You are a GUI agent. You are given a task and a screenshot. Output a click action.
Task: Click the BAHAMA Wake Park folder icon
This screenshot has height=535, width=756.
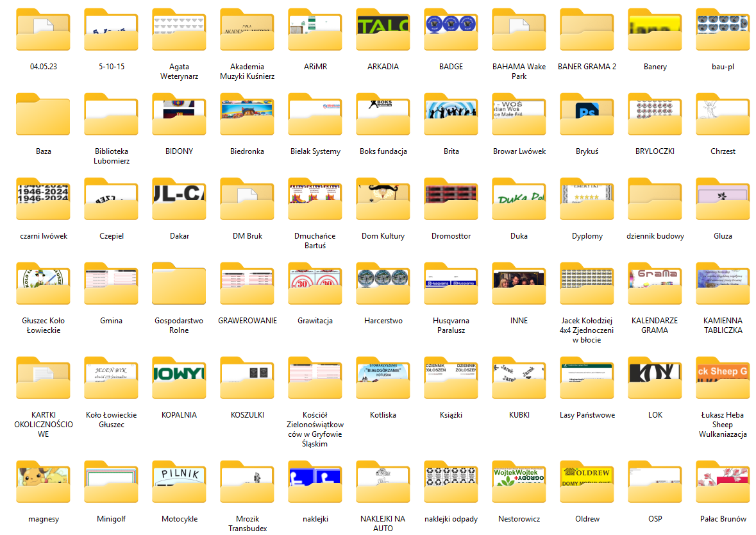(x=519, y=30)
